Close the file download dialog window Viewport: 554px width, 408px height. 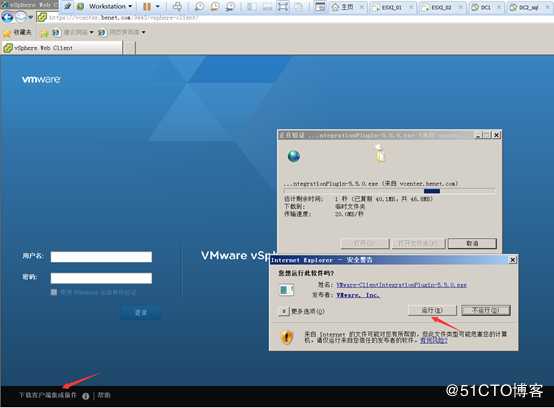click(496, 135)
